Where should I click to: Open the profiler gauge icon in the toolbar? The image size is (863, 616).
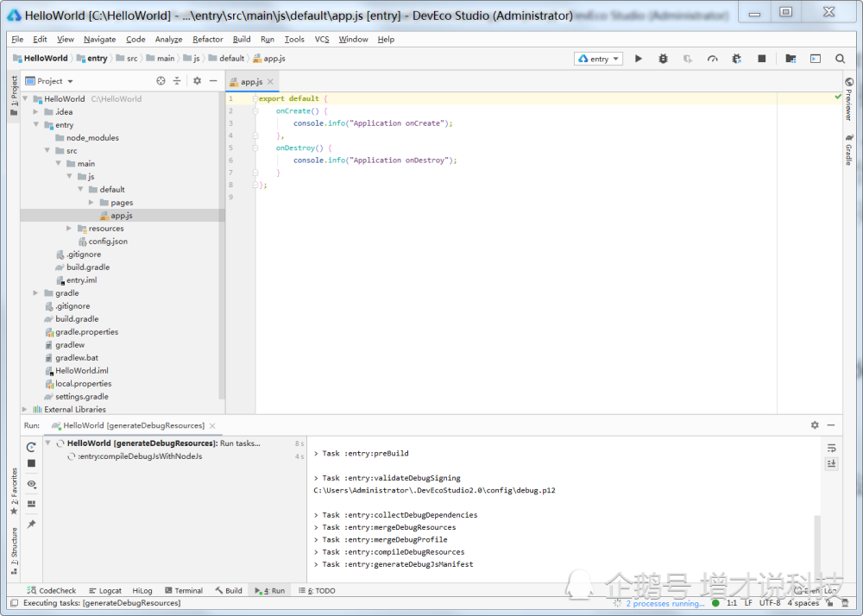[x=712, y=59]
